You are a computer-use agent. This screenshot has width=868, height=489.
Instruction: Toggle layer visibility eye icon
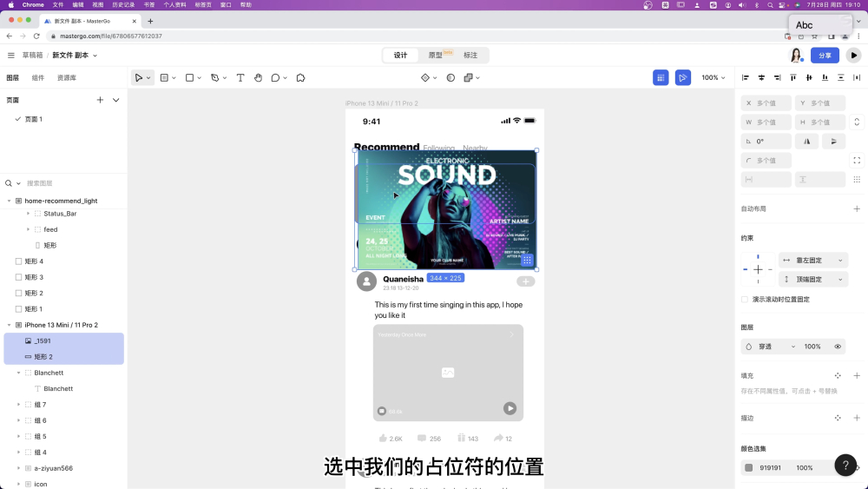[838, 347]
